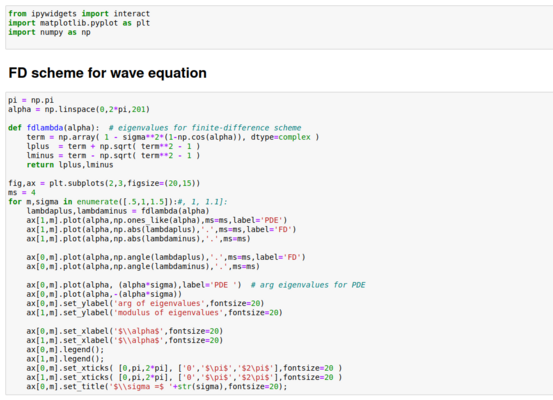The width and height of the screenshot is (553, 400).
Task: Click the 'def fdlambda(alpha)' function definition
Action: tap(54, 128)
